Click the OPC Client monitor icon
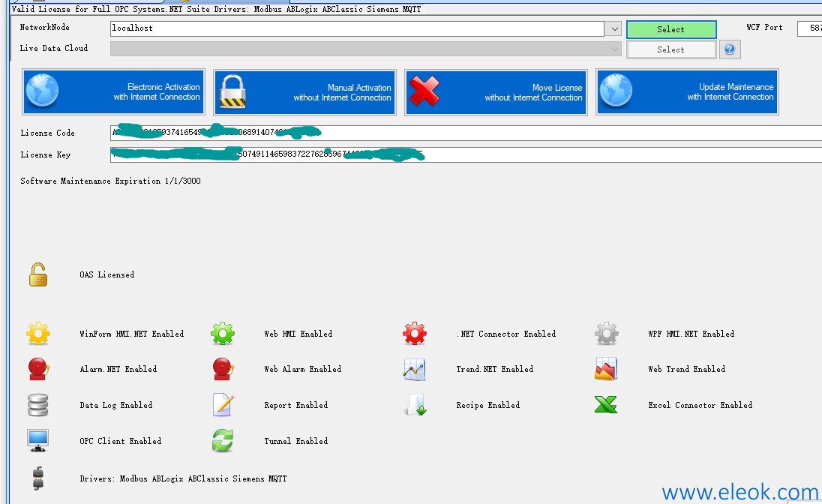This screenshot has height=504, width=822. click(37, 440)
